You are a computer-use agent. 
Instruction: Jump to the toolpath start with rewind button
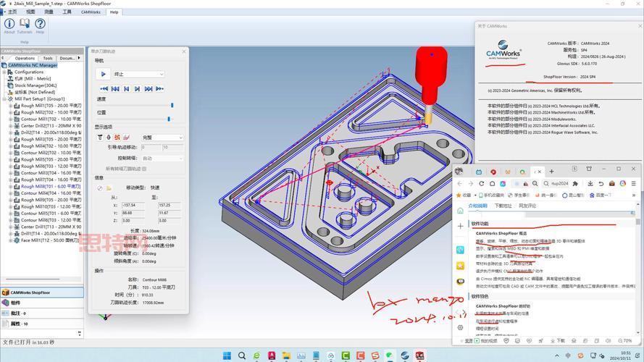(x=104, y=88)
